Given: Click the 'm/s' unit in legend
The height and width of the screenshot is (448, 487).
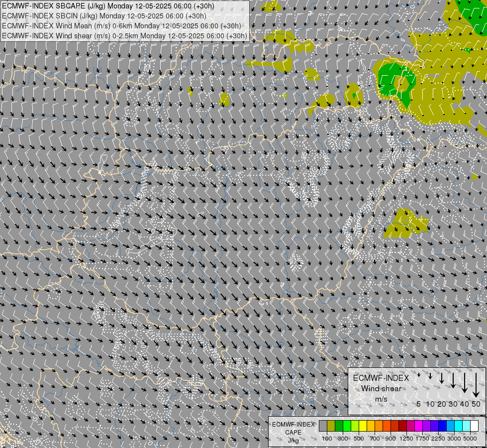Looking at the screenshot, I should click(x=381, y=399).
